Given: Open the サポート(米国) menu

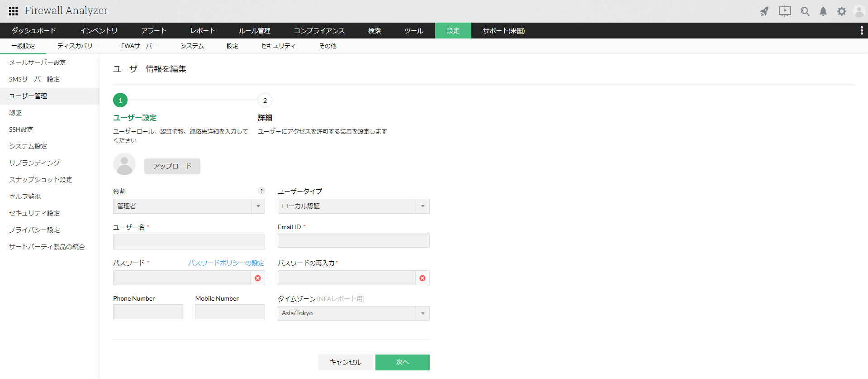Looking at the screenshot, I should click(x=504, y=30).
